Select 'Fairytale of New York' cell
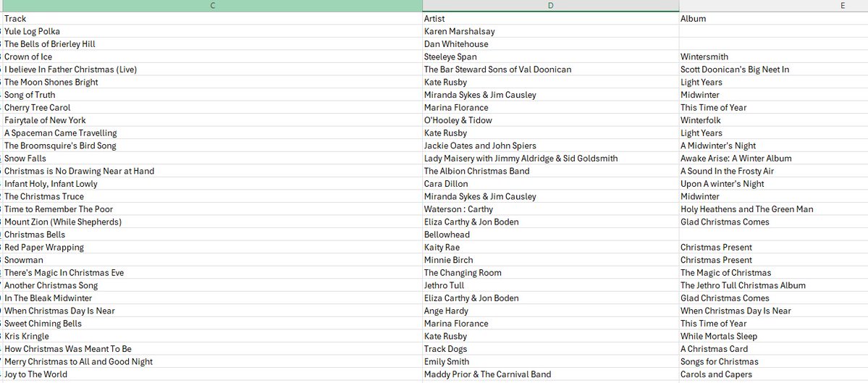This screenshot has height=383, width=868. tap(213, 120)
